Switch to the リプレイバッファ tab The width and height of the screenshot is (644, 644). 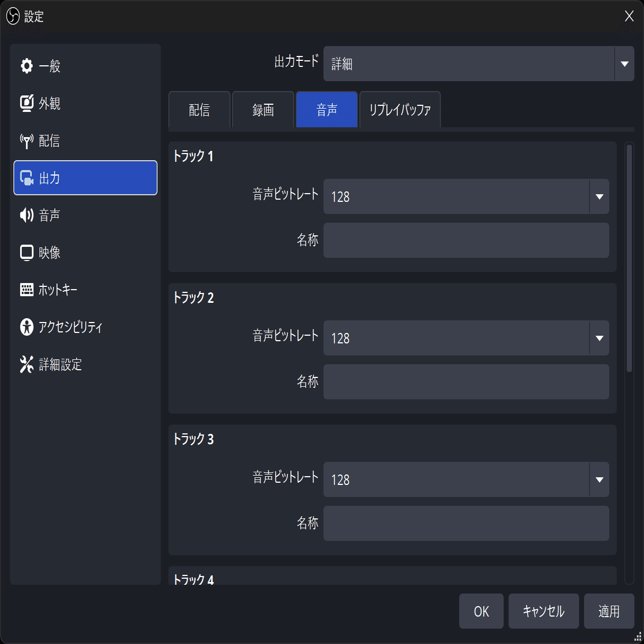[x=400, y=110]
